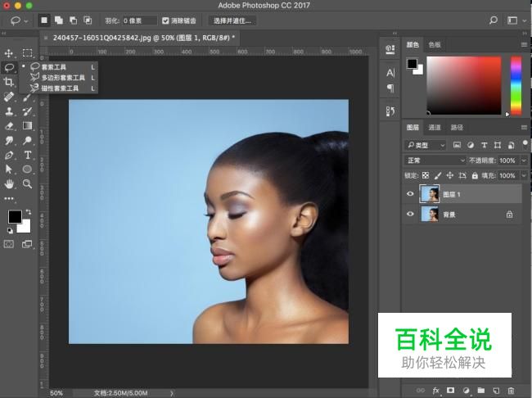Select the Move tool
This screenshot has width=532, height=398.
pos(8,53)
